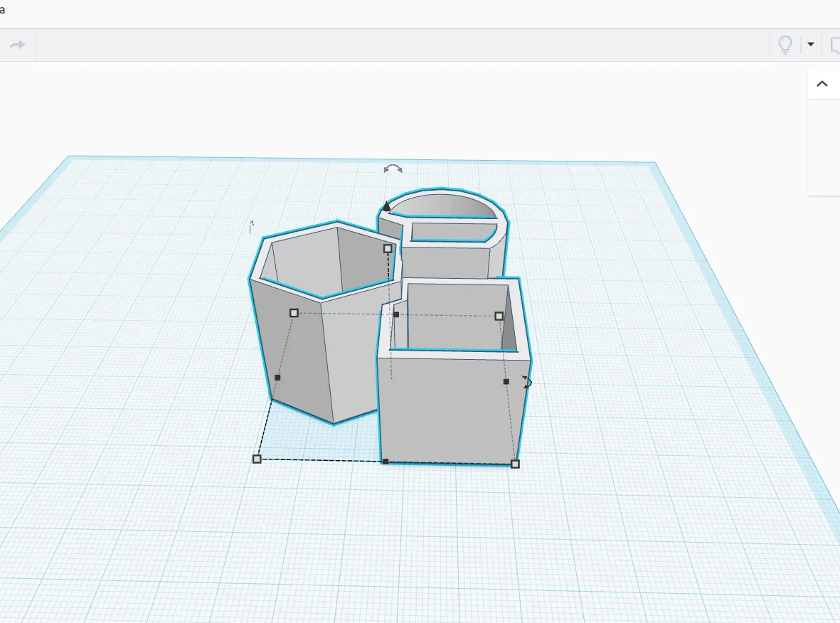Click the rotation arrow beside the square box
Screen dimensions: 840x623
coord(526,382)
